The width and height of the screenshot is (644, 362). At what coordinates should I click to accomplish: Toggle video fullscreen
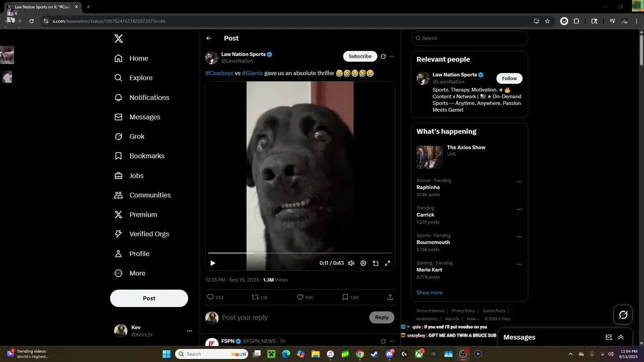click(388, 263)
